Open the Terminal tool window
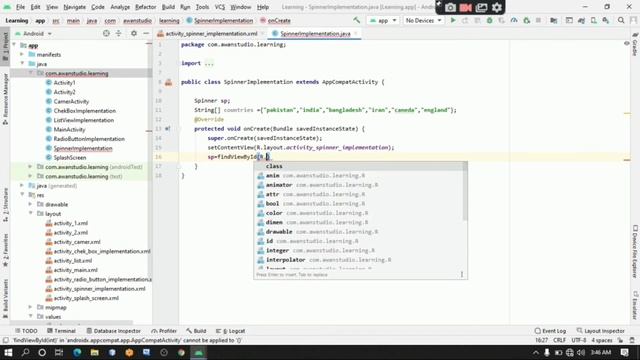Image resolution: width=640 pixels, height=360 pixels. pyautogui.click(x=61, y=331)
